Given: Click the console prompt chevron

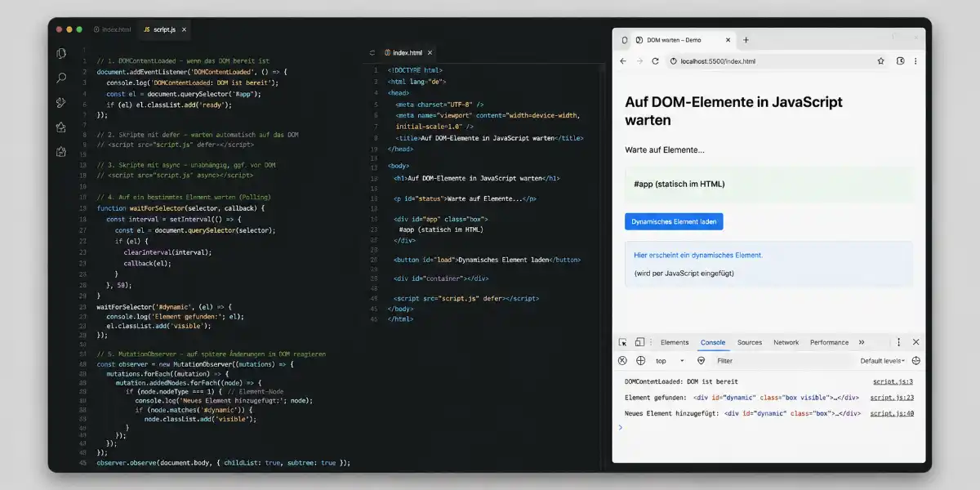Looking at the screenshot, I should [x=621, y=427].
